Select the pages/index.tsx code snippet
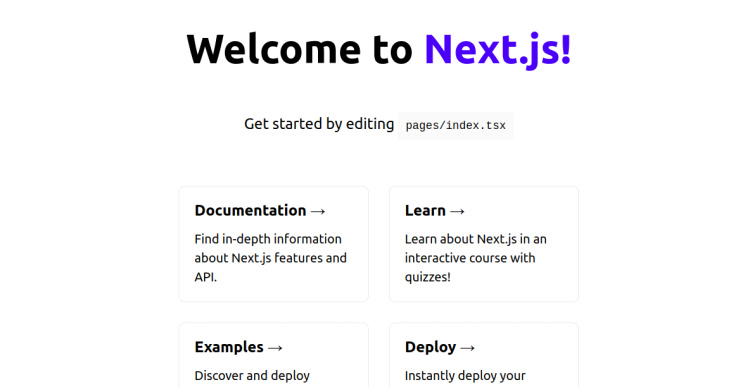 click(x=456, y=126)
